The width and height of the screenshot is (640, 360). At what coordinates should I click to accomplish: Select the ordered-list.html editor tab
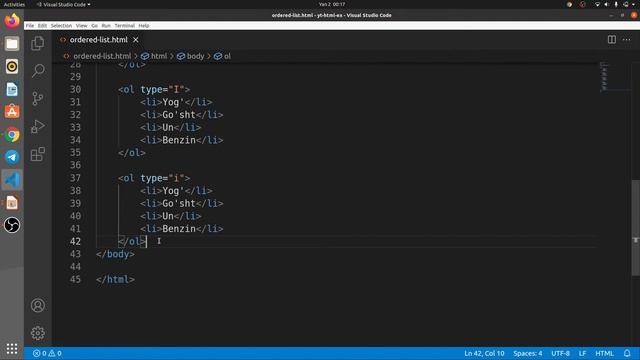(x=98, y=40)
